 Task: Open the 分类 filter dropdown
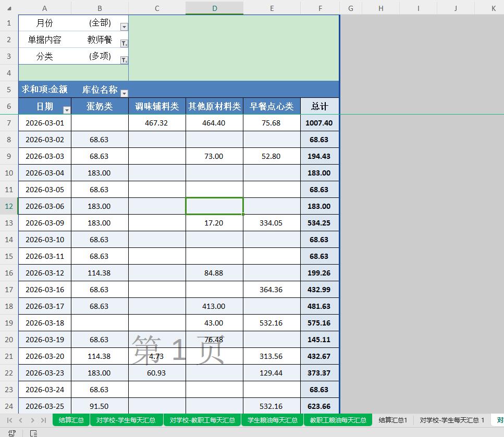124,60
